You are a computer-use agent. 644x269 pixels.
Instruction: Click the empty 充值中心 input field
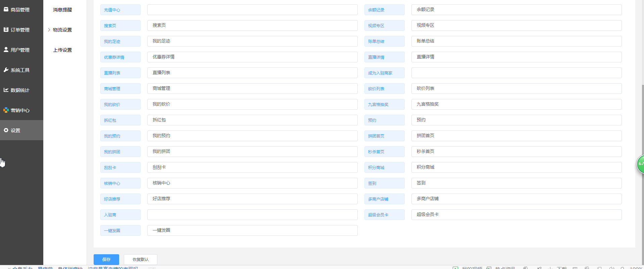pyautogui.click(x=252, y=10)
